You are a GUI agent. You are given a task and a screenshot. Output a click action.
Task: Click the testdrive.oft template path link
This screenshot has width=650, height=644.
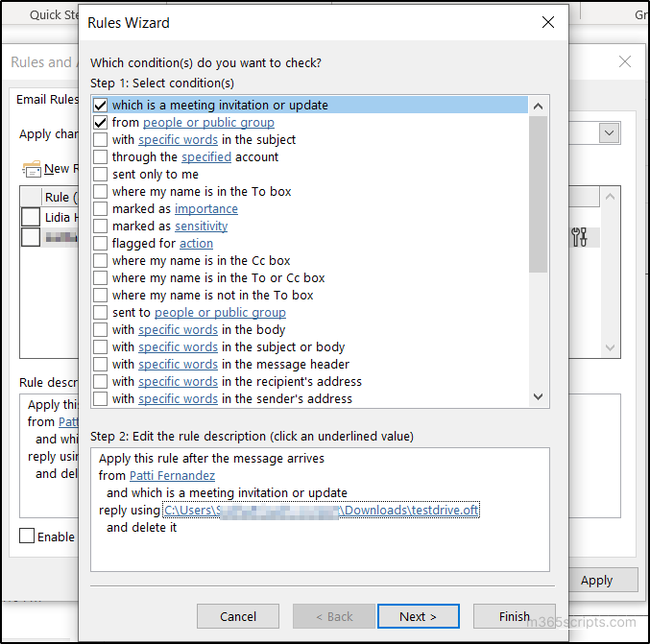coord(322,511)
